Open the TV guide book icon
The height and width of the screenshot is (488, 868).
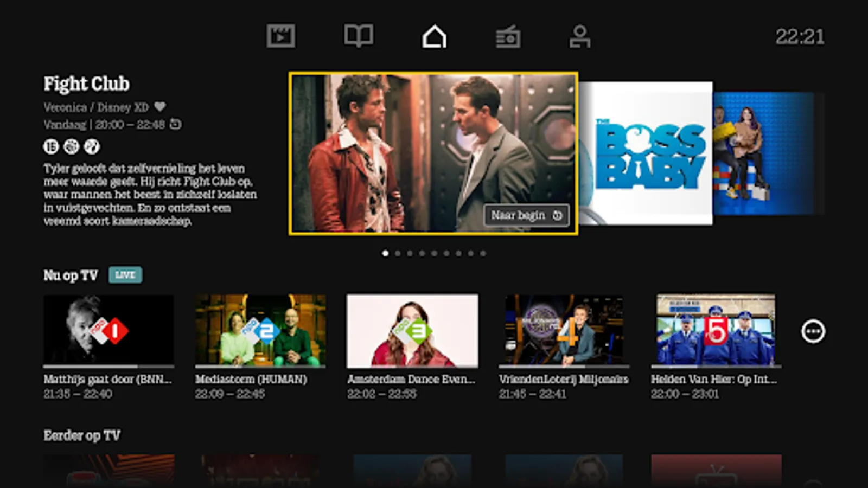(x=359, y=36)
